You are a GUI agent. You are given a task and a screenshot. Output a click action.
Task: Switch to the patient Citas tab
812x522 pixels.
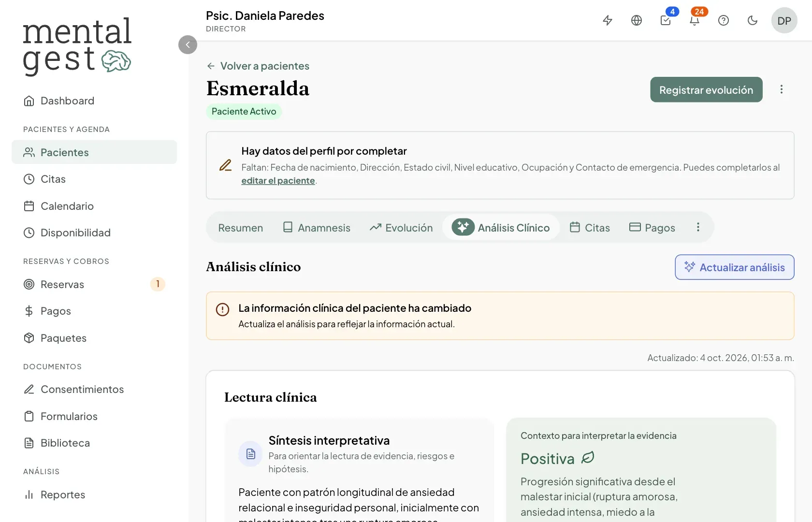click(x=590, y=227)
